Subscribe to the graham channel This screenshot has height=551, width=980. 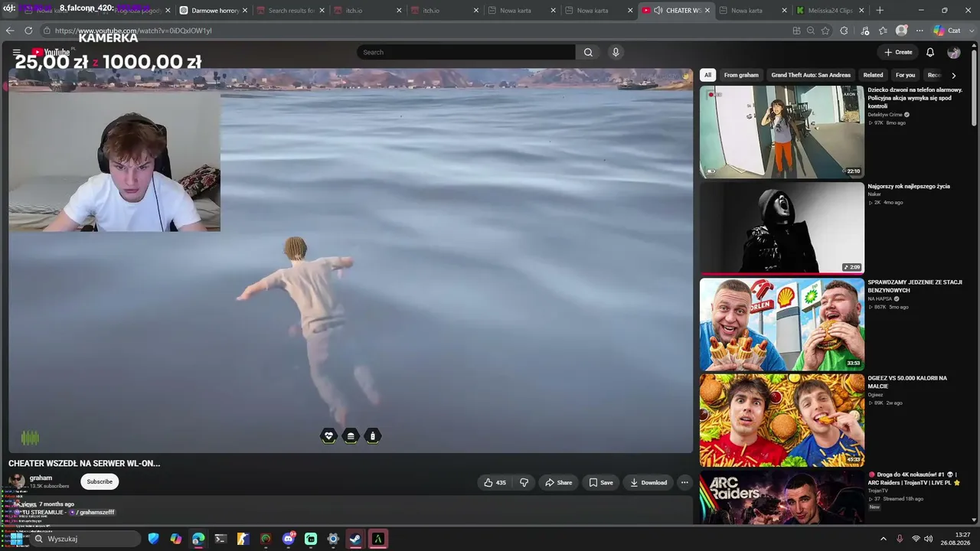[x=100, y=481]
